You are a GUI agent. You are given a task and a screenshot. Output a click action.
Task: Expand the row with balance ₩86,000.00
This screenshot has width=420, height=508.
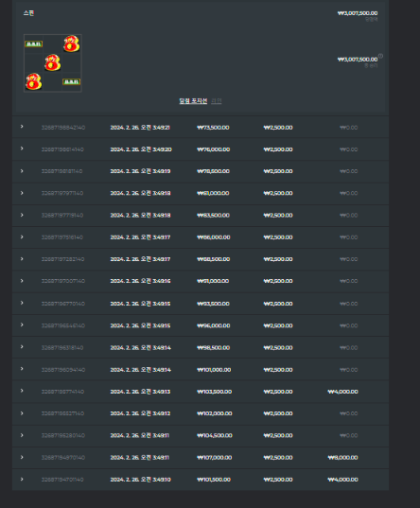22,236
